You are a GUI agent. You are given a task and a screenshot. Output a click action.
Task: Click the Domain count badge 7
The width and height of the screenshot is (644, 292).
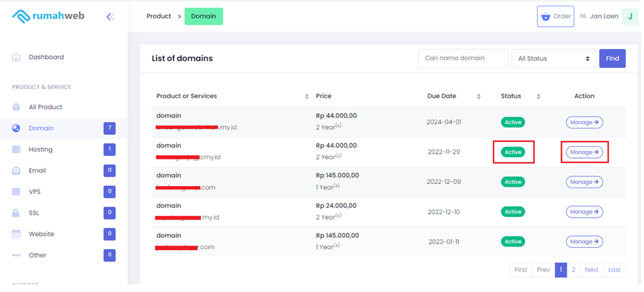[x=109, y=128]
